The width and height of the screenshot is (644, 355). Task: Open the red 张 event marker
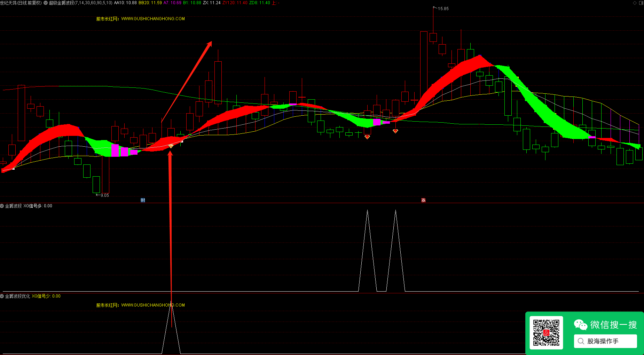coord(423,200)
